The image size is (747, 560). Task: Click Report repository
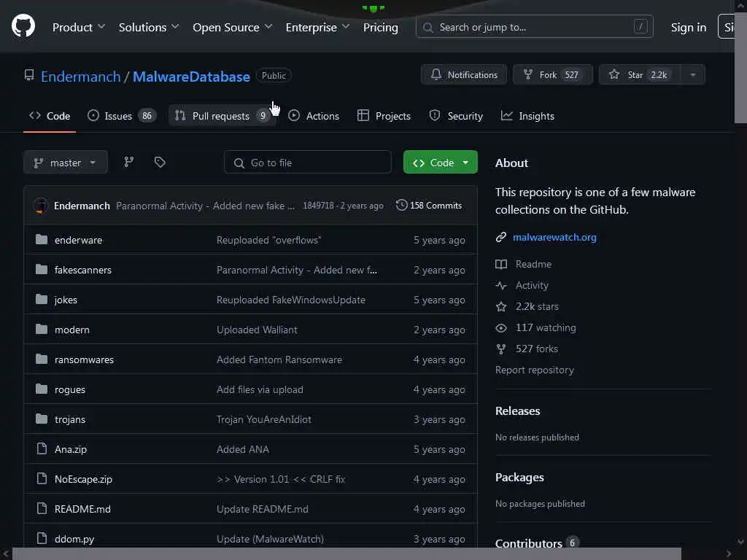[535, 370]
